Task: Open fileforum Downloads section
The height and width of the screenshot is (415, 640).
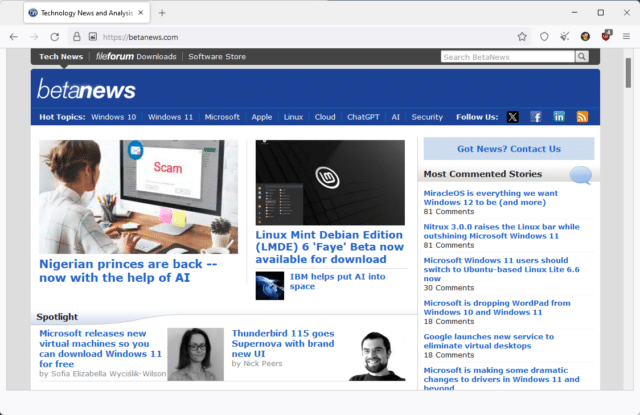Action: (x=136, y=57)
